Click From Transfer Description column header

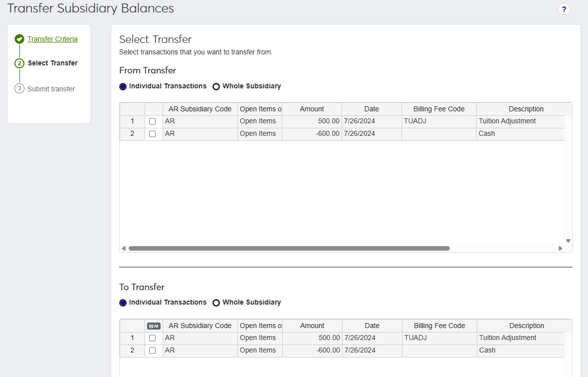[x=526, y=109]
